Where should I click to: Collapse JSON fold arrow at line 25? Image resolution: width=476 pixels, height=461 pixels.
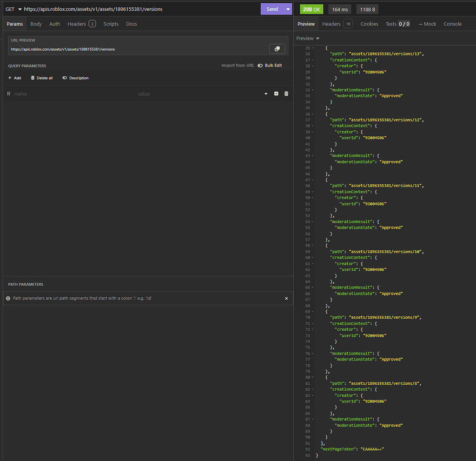pyautogui.click(x=313, y=48)
